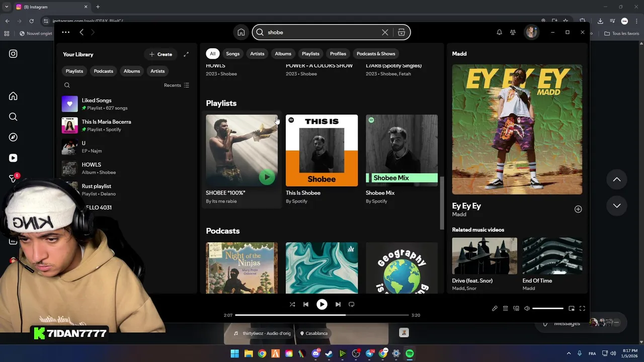This screenshot has height=362, width=644.
Task: Toggle repeat mode
Action: 352,304
